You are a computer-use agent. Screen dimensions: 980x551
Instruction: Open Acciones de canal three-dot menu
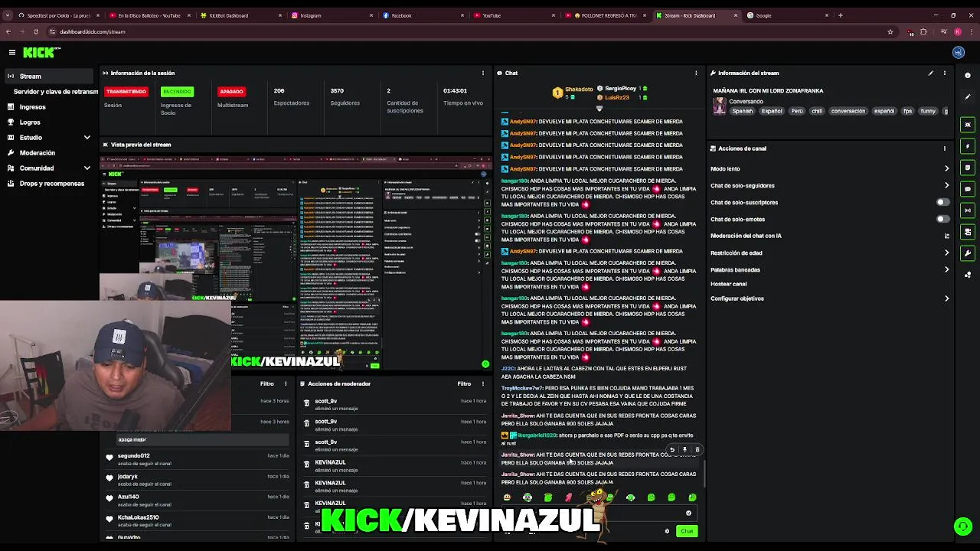(944, 148)
